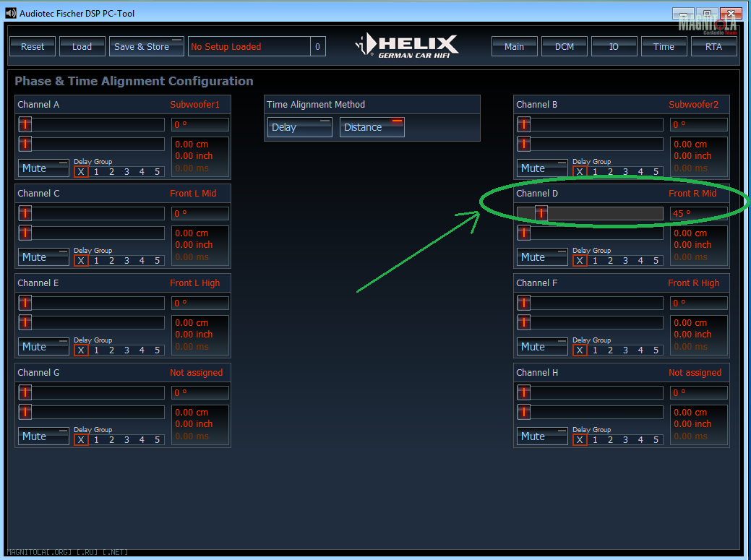
Task: Click Channel A phase slider handle
Action: pyautogui.click(x=25, y=124)
